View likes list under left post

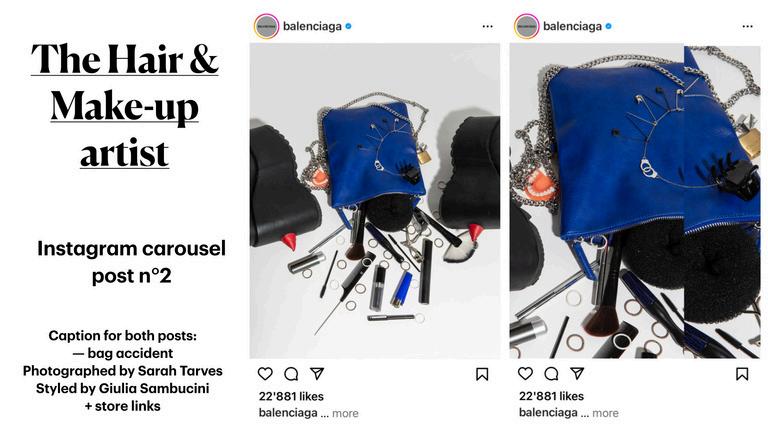coord(291,396)
